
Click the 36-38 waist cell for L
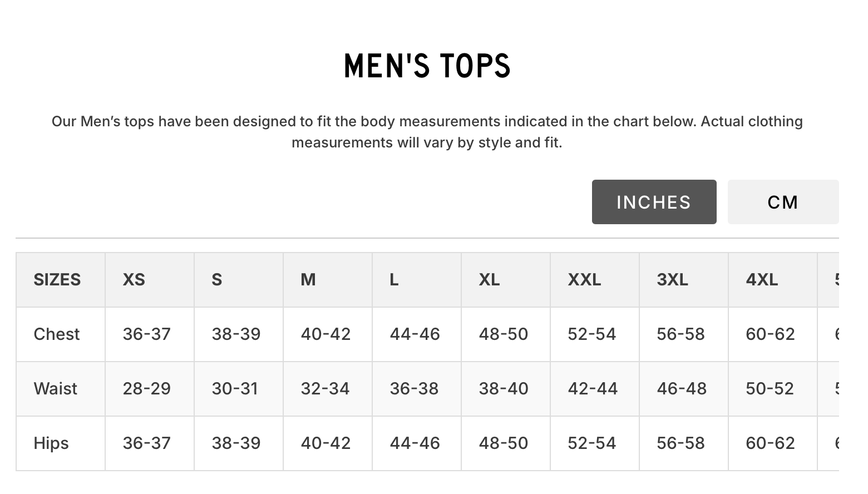[414, 388]
